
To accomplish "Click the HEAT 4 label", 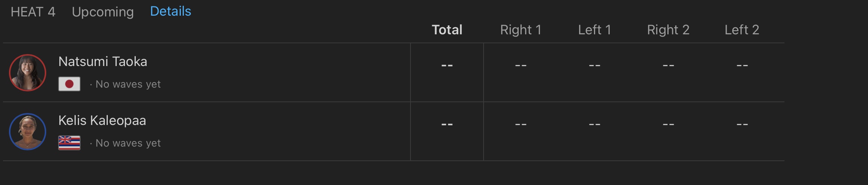I will tap(33, 12).
